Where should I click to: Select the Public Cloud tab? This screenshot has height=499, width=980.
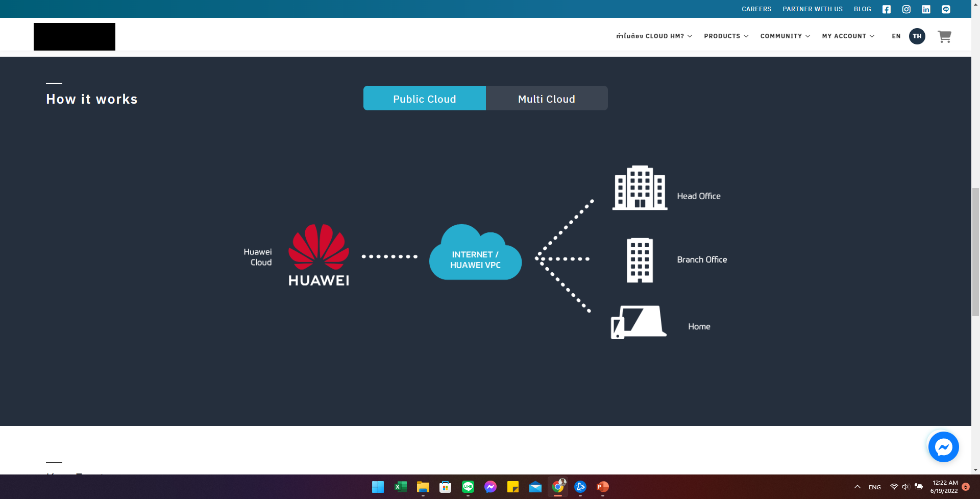click(425, 98)
